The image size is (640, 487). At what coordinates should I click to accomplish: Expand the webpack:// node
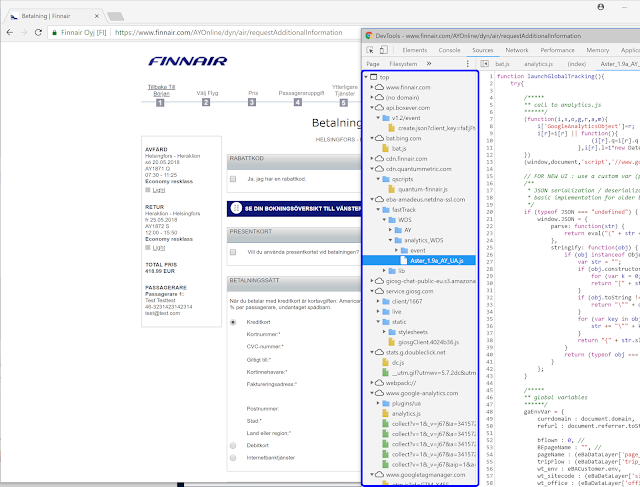click(x=372, y=383)
